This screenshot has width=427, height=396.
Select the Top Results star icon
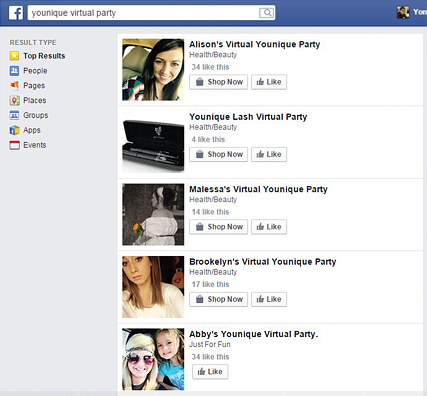tap(14, 56)
